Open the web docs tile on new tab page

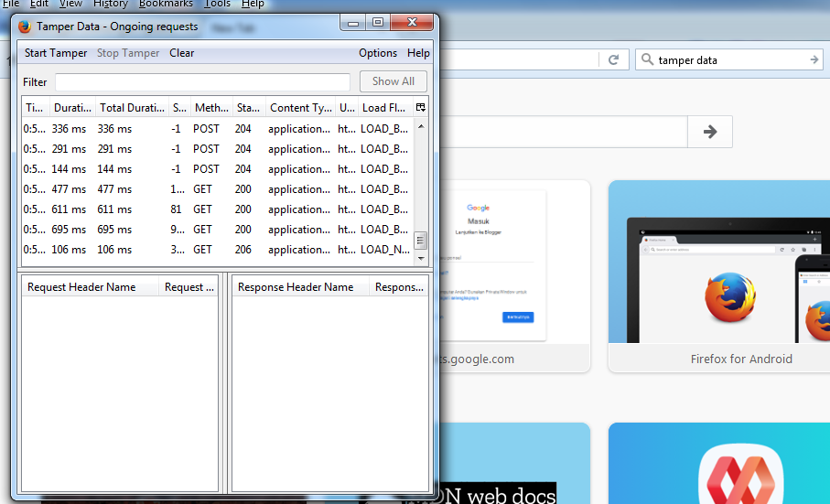point(513,463)
